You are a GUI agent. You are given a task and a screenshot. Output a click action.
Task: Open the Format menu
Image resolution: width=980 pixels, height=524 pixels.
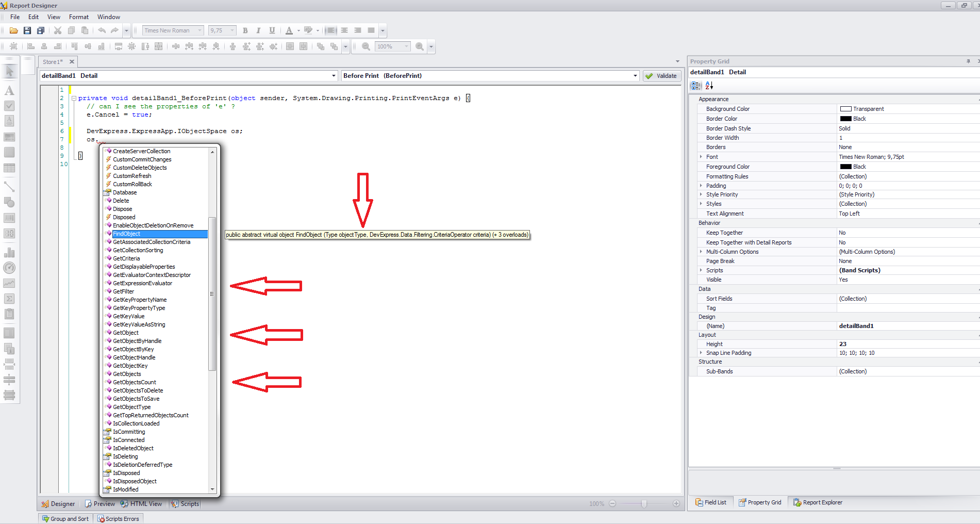point(79,17)
